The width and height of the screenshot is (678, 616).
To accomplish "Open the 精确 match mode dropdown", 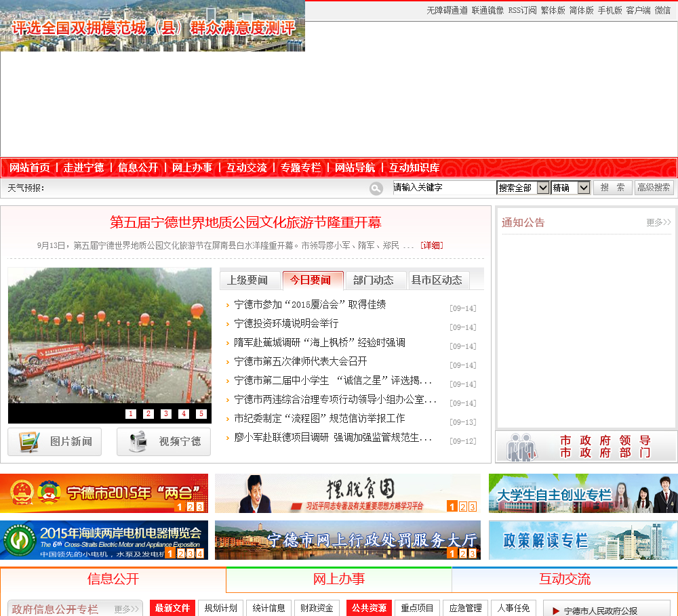I will 571,188.
